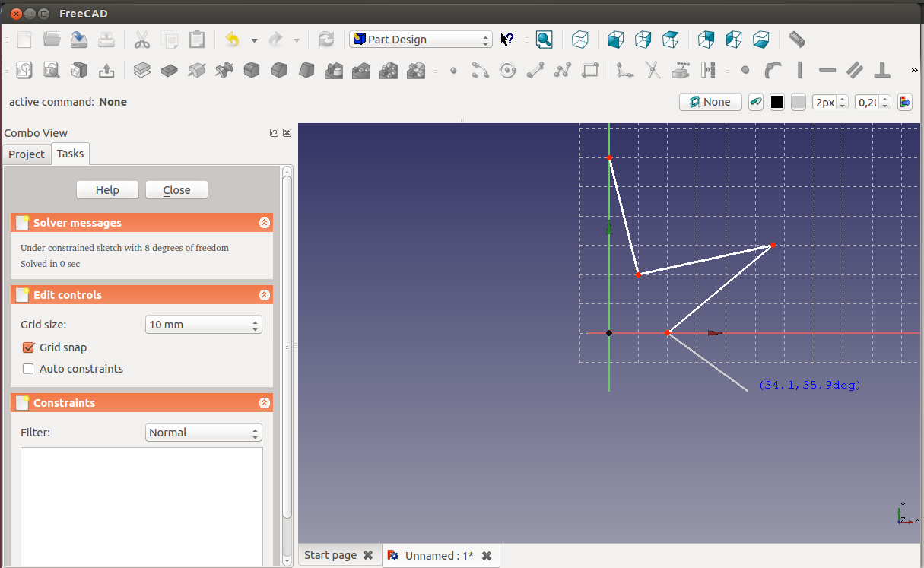Screen dimensions: 924x568
Task: Click the black line color swatch
Action: pyautogui.click(x=777, y=102)
